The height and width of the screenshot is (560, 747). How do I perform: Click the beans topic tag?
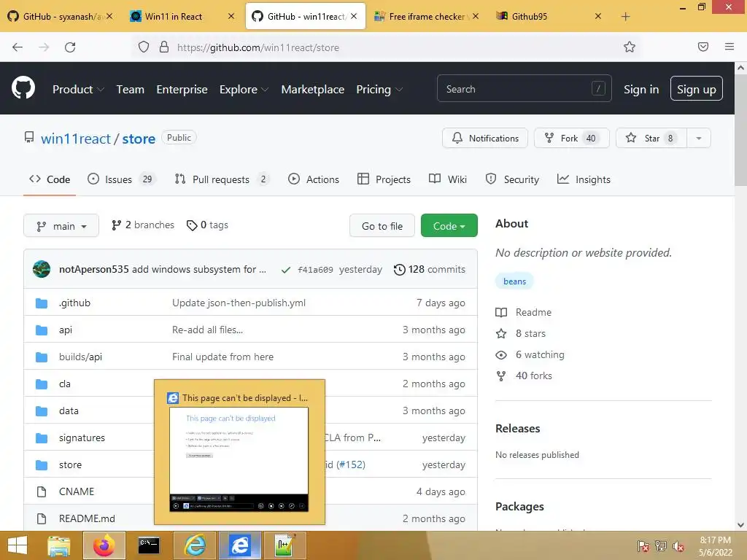[514, 281]
